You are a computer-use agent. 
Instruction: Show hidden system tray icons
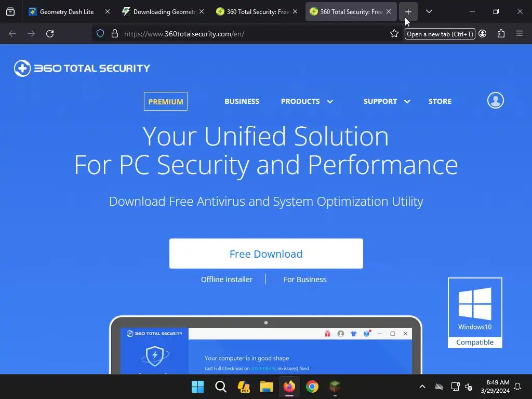pos(422,387)
